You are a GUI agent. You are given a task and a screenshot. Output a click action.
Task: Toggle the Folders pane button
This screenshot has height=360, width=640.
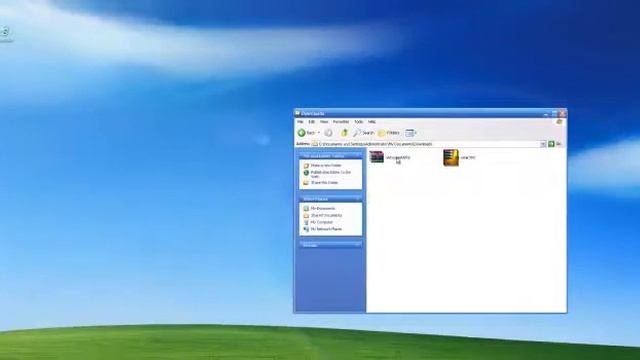389,133
